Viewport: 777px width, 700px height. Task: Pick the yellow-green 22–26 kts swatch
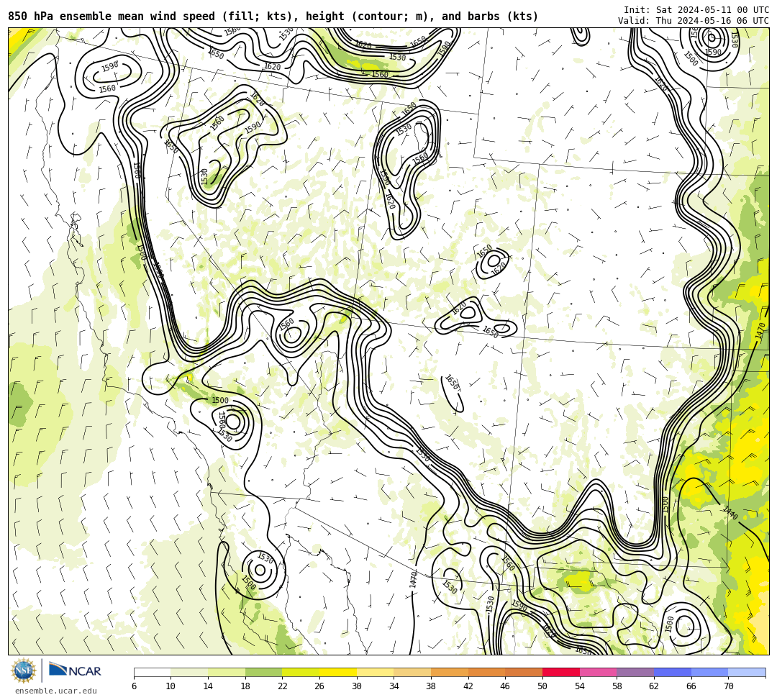301,672
